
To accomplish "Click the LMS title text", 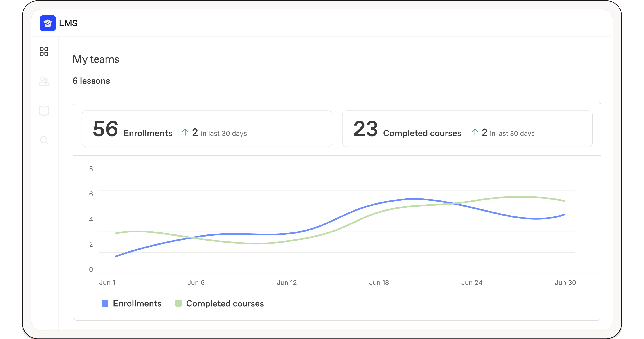I will click(68, 23).
